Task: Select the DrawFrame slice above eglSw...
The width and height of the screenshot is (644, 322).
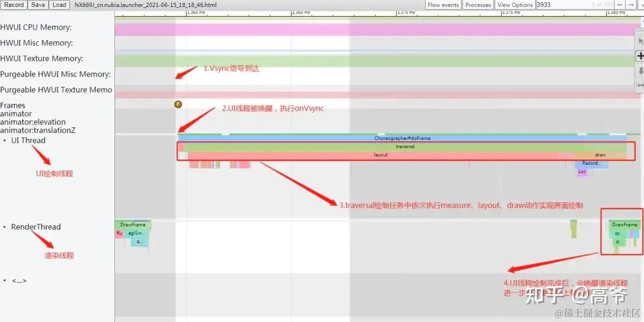Action: [133, 225]
